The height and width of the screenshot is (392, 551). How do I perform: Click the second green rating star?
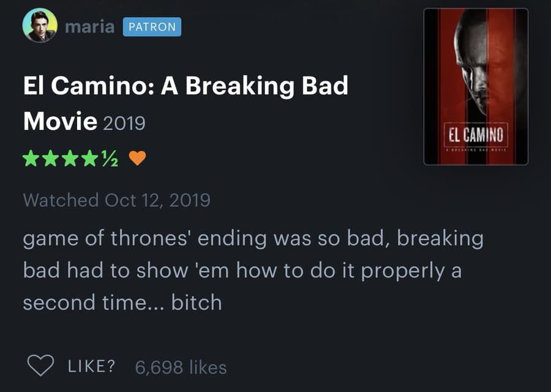pos(48,160)
